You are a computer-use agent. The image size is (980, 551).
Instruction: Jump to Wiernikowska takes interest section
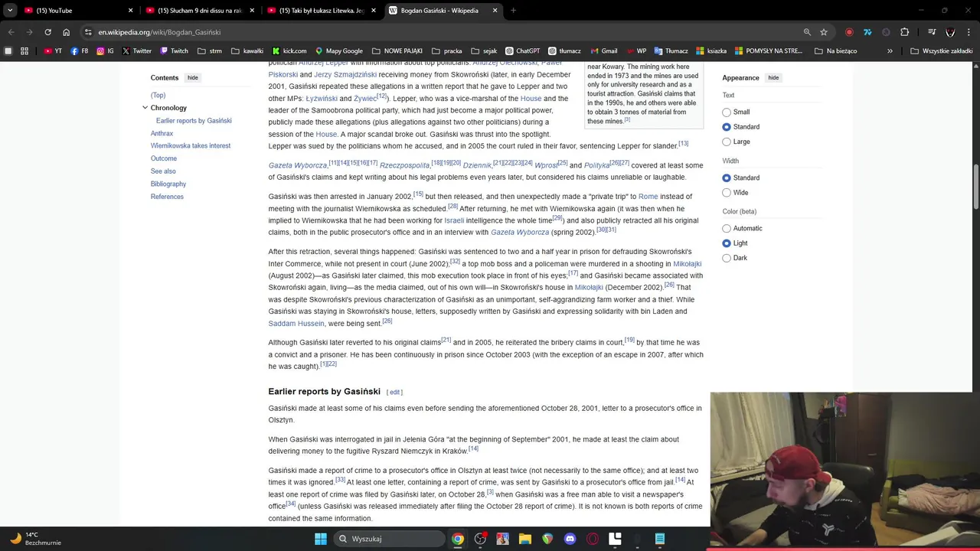pos(191,145)
